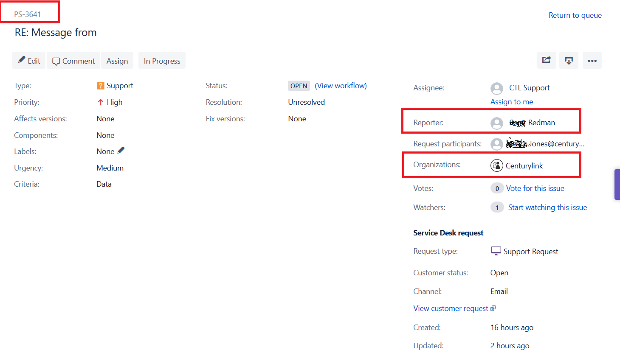Click Vote for this issue link

pyautogui.click(x=535, y=188)
